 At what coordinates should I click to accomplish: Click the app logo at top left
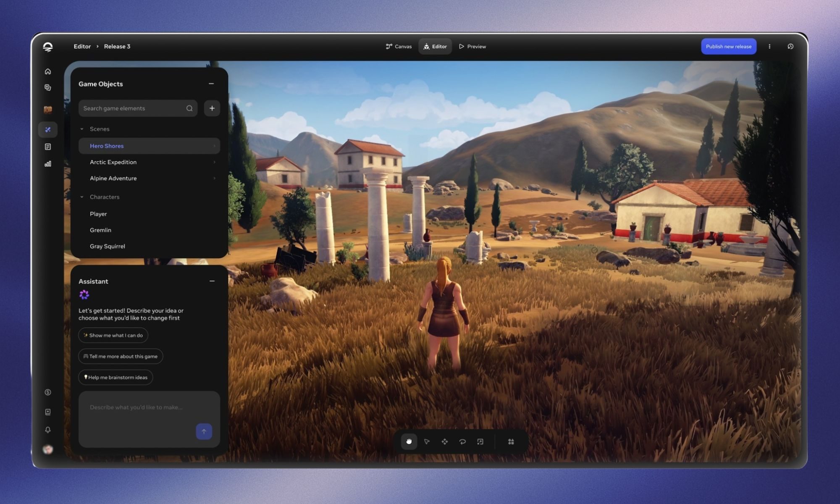[48, 47]
